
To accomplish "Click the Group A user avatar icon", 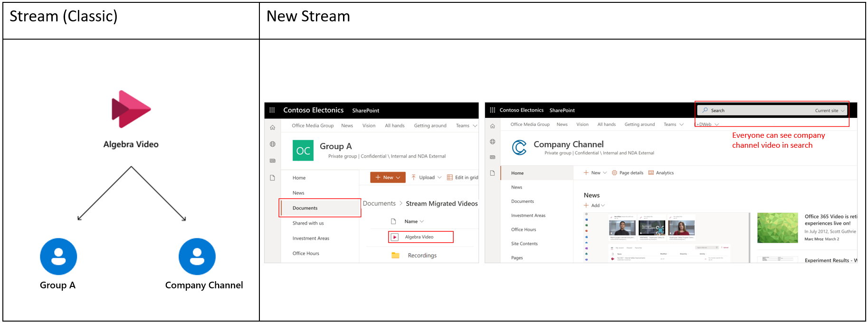I will [x=58, y=256].
